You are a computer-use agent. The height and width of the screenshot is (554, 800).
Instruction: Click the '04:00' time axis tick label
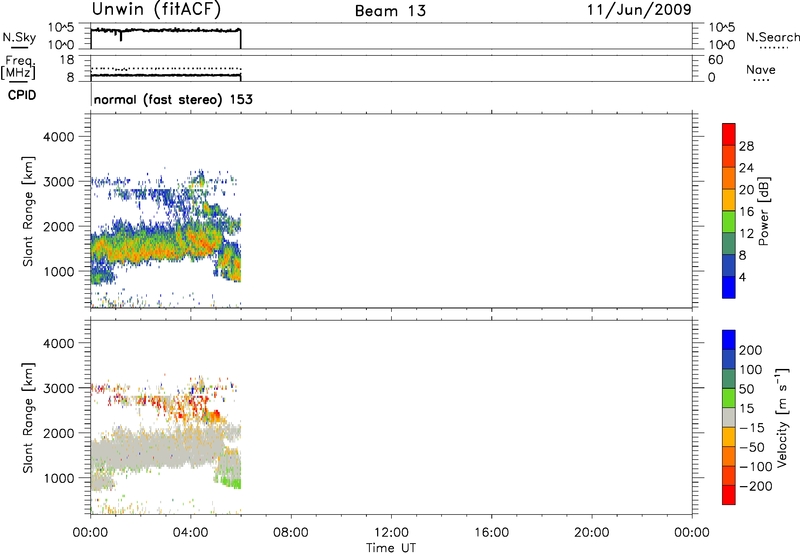[x=191, y=533]
